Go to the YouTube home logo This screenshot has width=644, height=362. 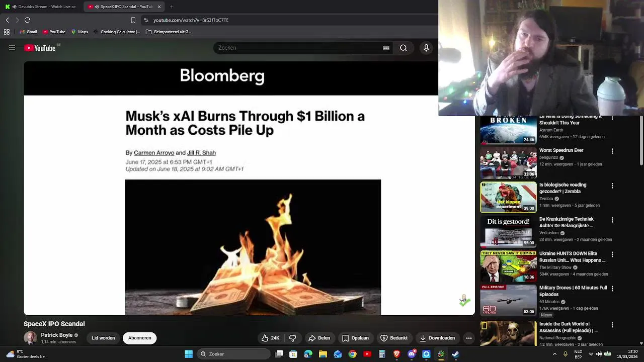point(40,48)
